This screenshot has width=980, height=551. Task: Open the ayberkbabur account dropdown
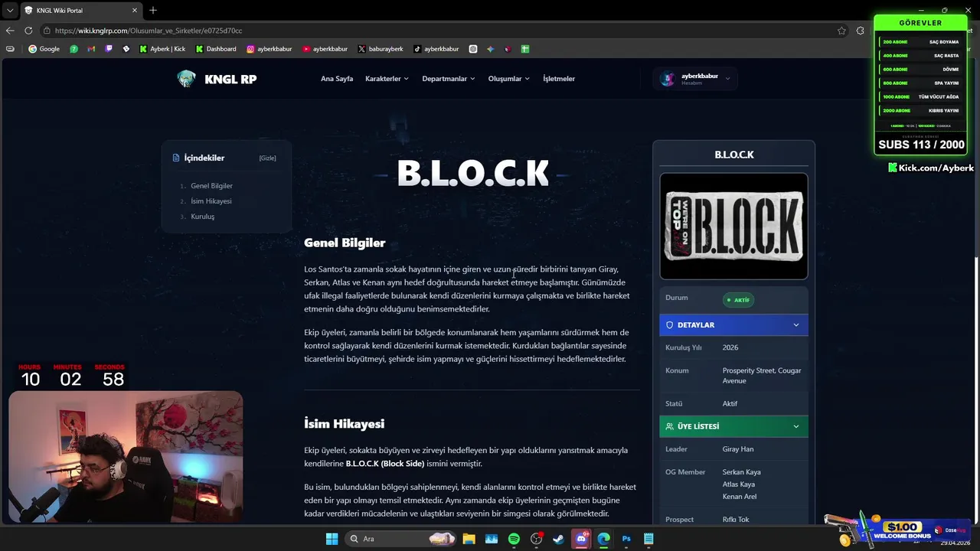tap(695, 79)
